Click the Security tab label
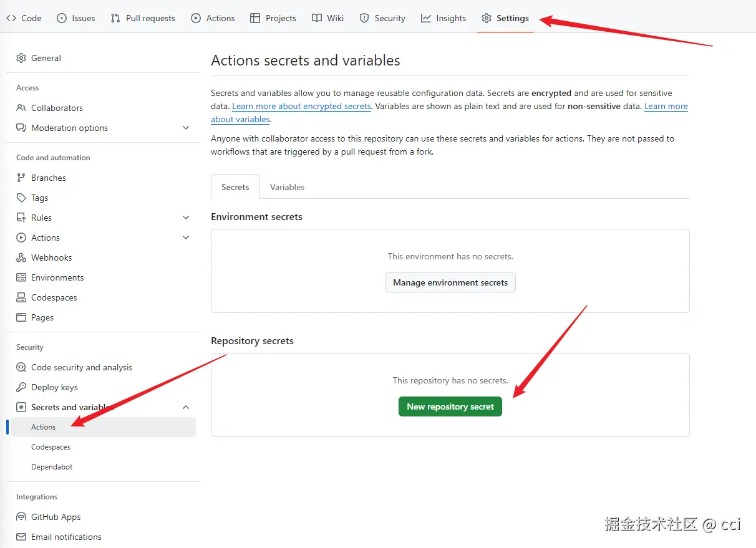The height and width of the screenshot is (548, 756). (390, 18)
